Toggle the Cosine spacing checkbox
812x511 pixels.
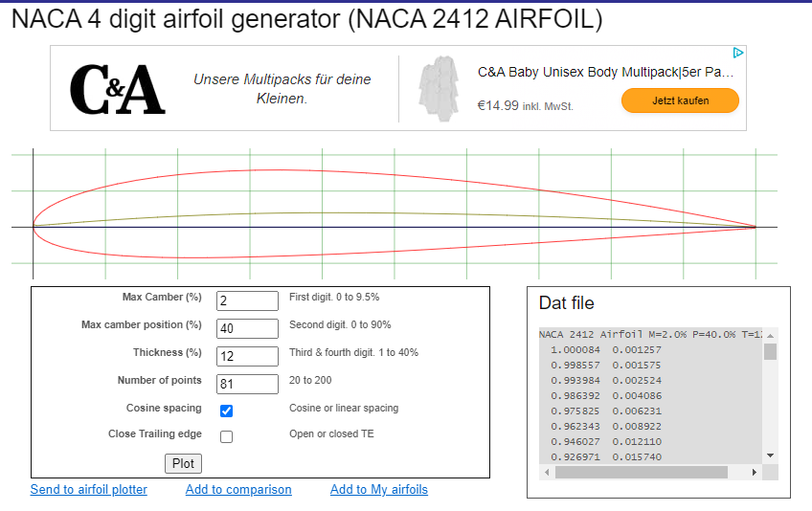pyautogui.click(x=227, y=411)
